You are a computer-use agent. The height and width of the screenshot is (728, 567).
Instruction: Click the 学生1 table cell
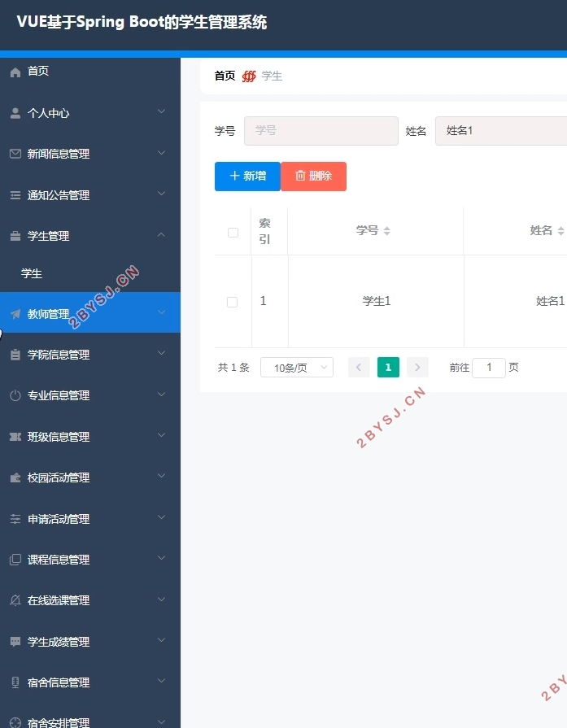point(377,301)
